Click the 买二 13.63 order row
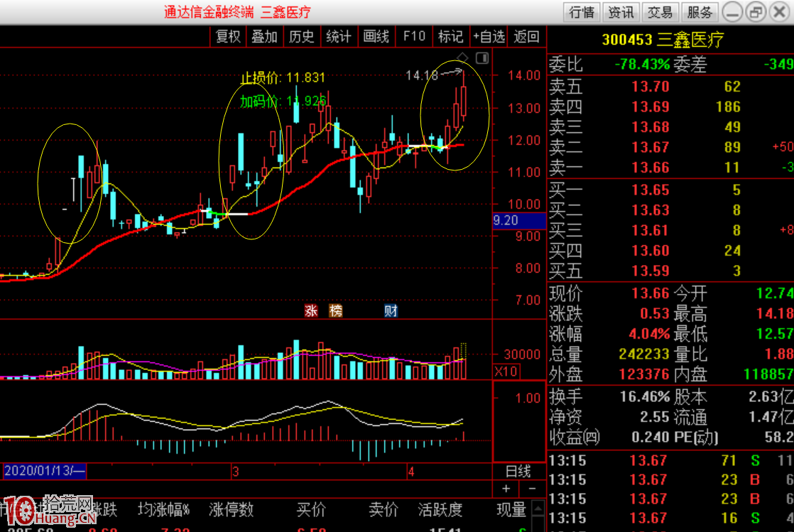The height and width of the screenshot is (532, 794). pos(670,210)
